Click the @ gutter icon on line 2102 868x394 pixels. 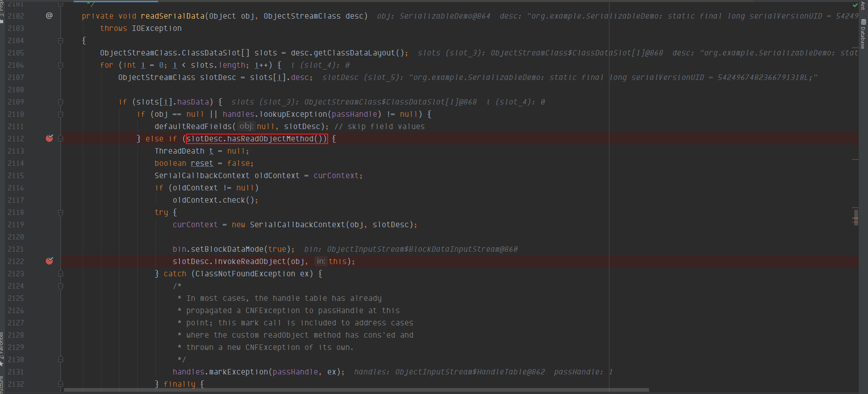[49, 15]
